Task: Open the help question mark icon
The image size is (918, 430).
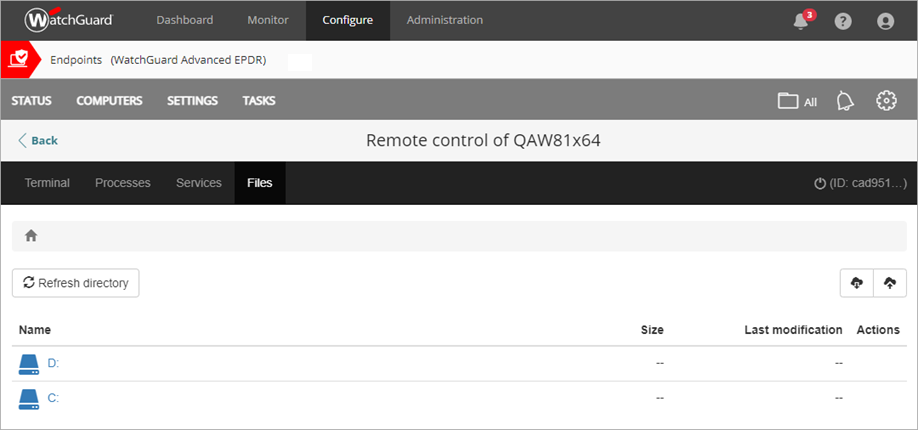Action: tap(843, 21)
